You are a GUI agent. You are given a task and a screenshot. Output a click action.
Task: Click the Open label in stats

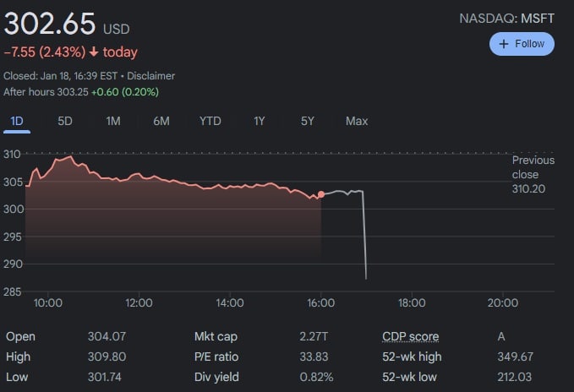[20, 336]
